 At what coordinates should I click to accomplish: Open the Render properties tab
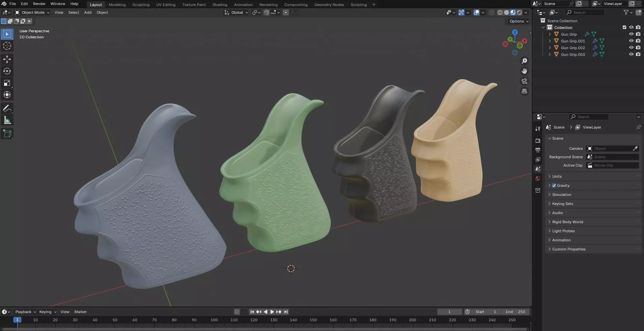tap(538, 140)
